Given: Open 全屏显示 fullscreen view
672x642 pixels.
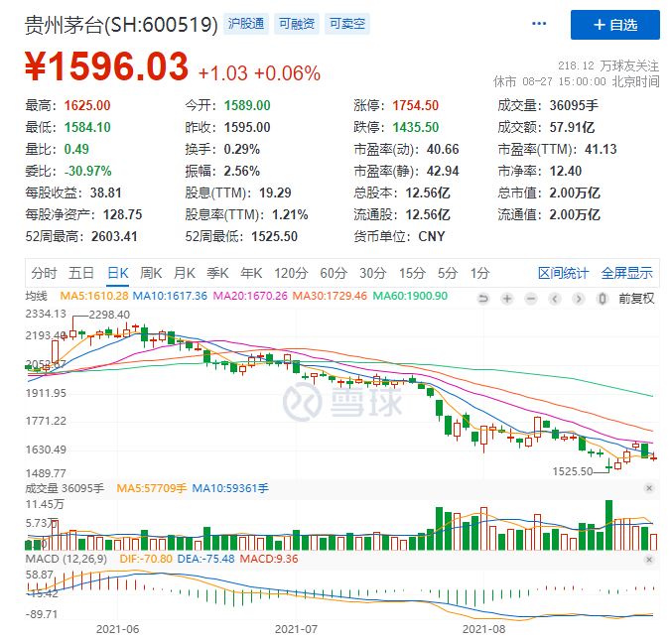Looking at the screenshot, I should coord(626,273).
